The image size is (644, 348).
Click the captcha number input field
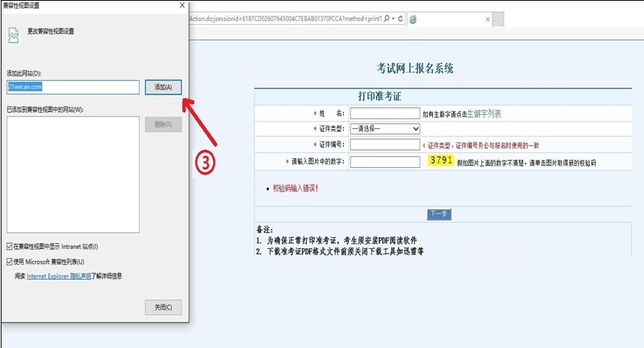[x=384, y=161]
